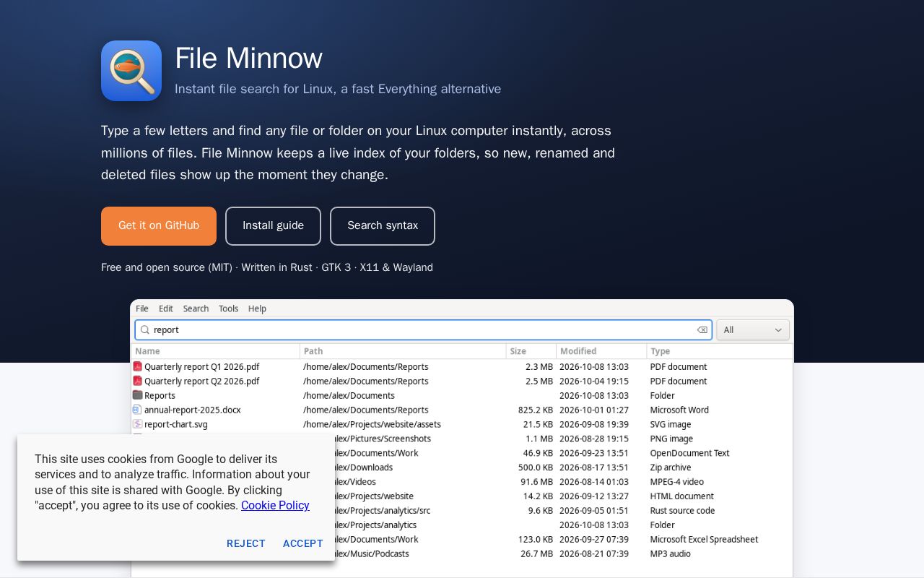Open the Edit menu

(166, 309)
